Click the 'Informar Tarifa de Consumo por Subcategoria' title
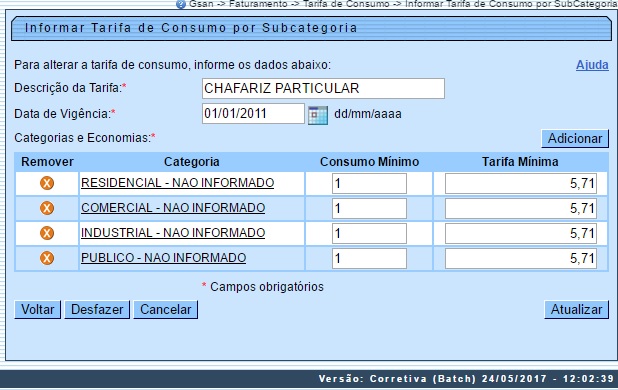The image size is (618, 390). (191, 28)
